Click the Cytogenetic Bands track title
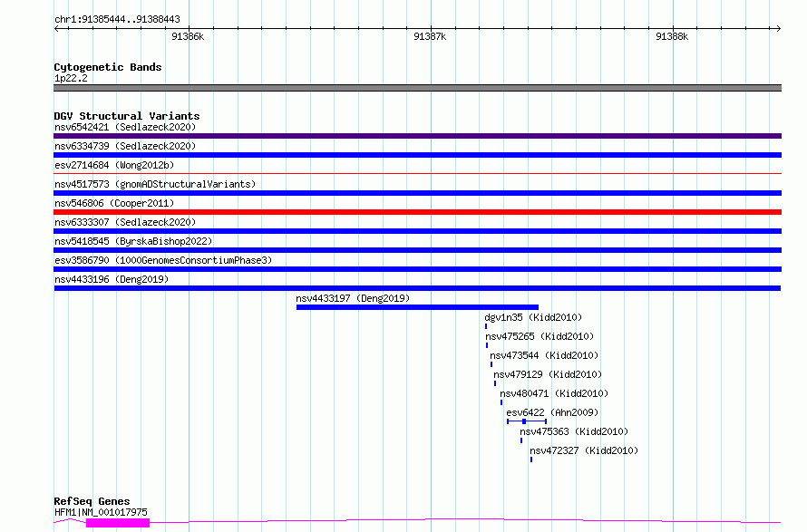The width and height of the screenshot is (807, 532). (x=108, y=67)
